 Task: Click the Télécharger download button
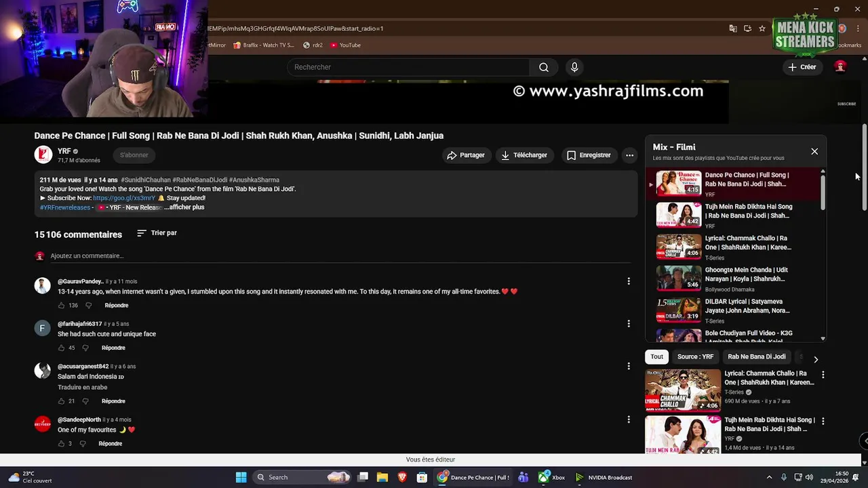click(524, 155)
